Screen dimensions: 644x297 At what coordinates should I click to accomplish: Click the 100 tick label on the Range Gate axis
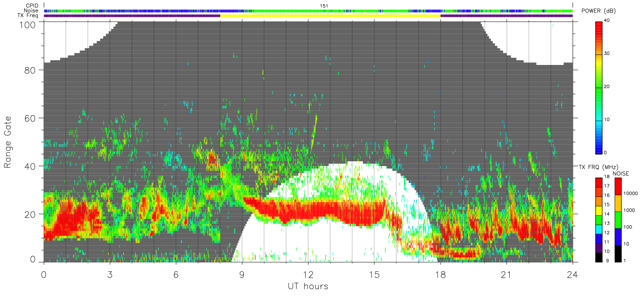27,24
